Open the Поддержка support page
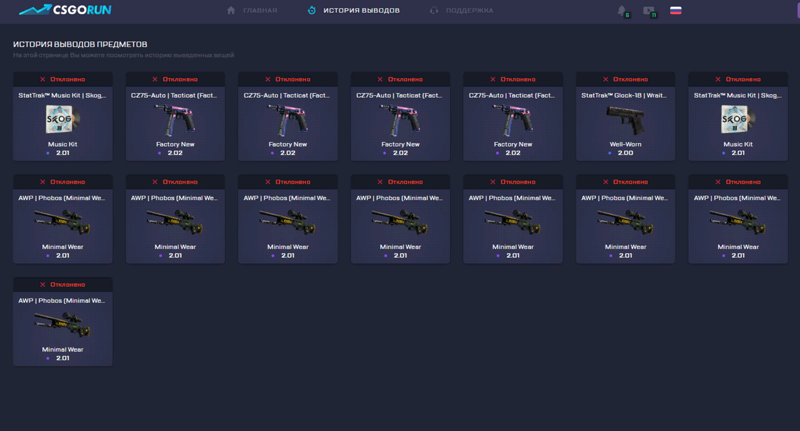This screenshot has width=800, height=431. pos(469,11)
